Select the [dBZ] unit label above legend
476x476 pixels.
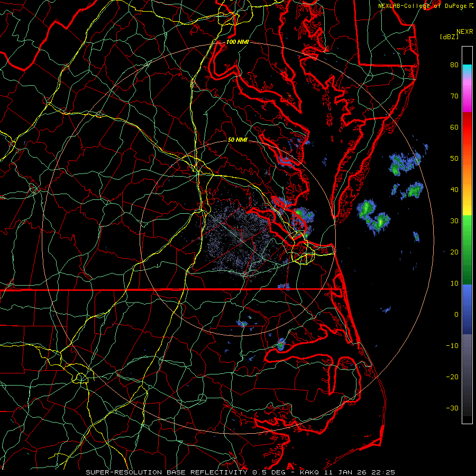point(448,36)
